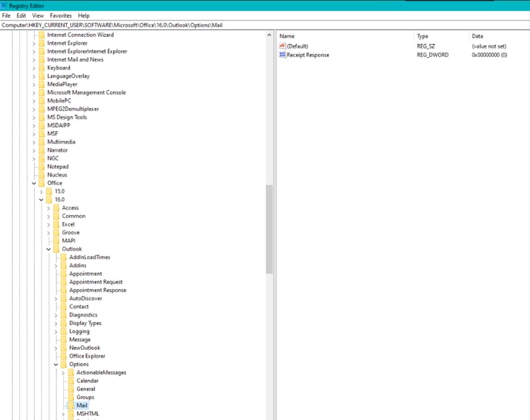Click the REG_DWORD type cell
The image size is (530, 420).
click(x=433, y=55)
